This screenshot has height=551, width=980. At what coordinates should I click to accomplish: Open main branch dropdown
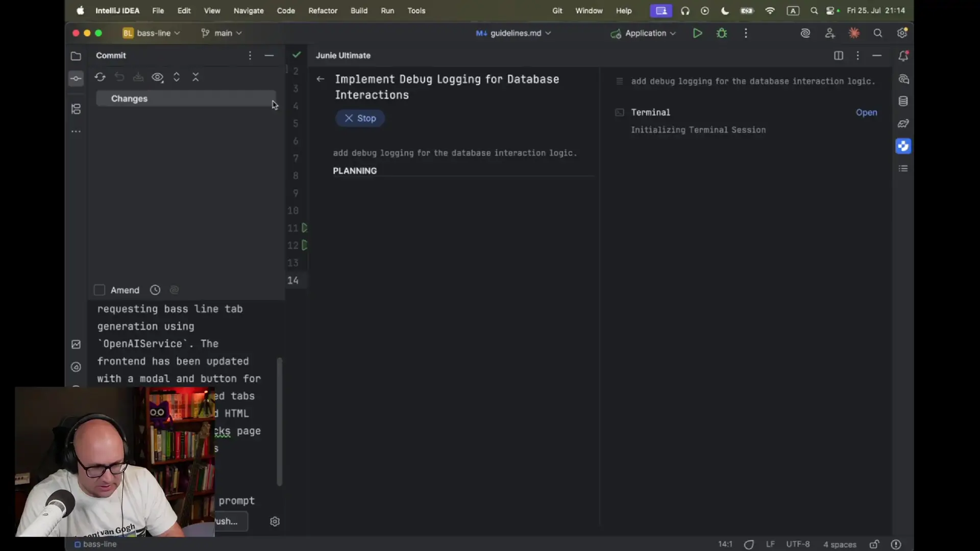(222, 33)
